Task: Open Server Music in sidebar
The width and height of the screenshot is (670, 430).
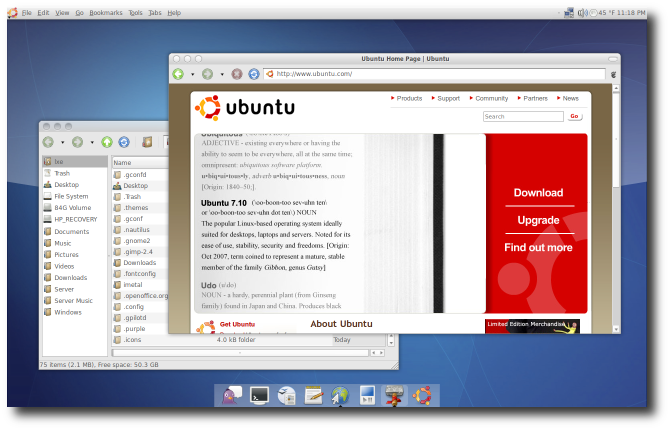Action: (x=75, y=301)
